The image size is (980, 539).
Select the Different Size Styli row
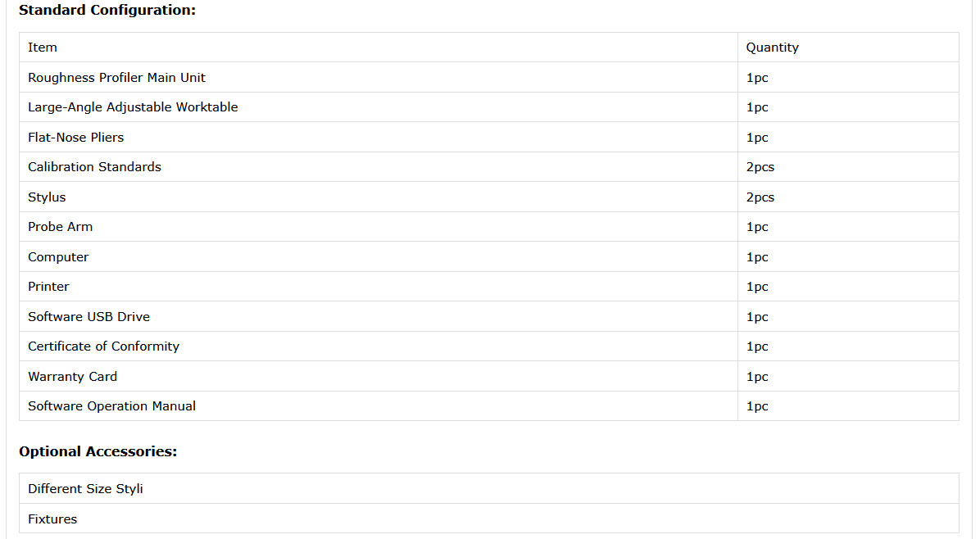[85, 489]
